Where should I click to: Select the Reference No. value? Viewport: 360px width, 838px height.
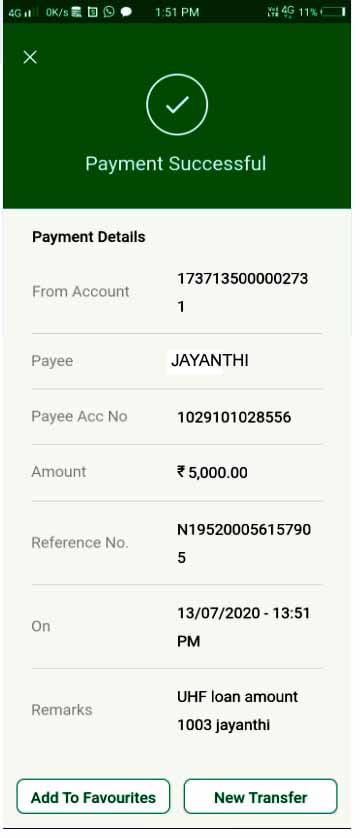point(244,544)
